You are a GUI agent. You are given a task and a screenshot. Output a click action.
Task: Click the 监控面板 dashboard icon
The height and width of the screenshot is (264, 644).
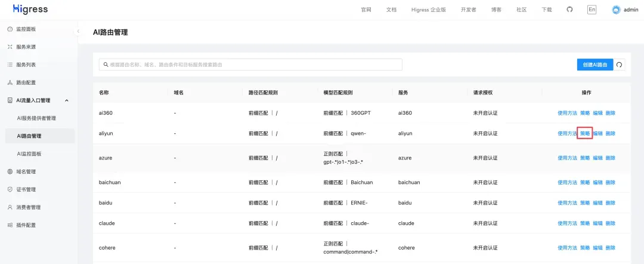10,29
